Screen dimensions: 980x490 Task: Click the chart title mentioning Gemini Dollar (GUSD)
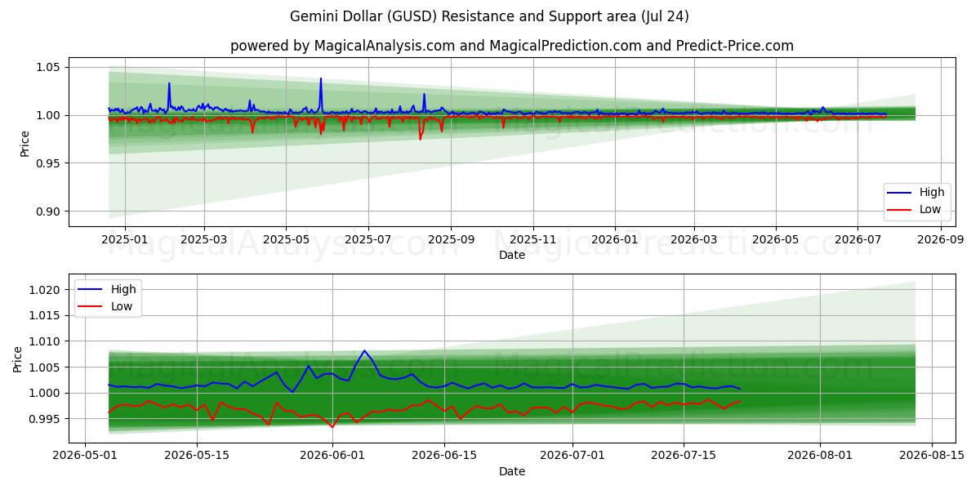pos(489,16)
